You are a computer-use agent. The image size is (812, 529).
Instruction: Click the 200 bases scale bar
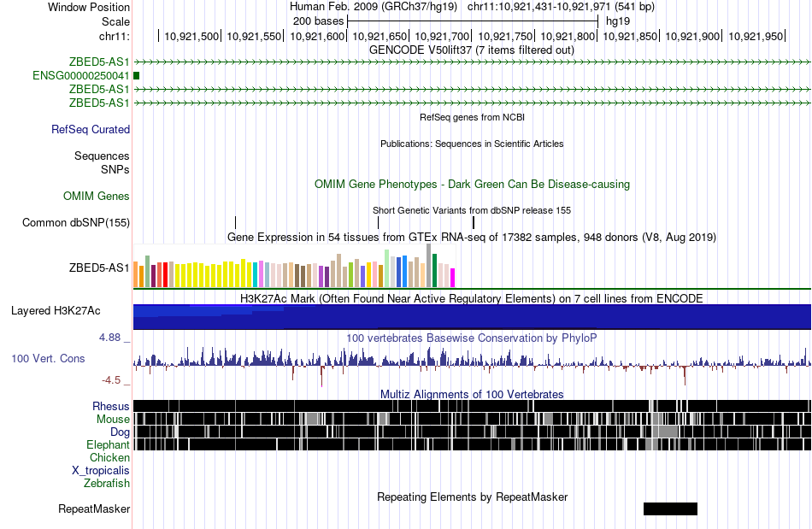(473, 21)
